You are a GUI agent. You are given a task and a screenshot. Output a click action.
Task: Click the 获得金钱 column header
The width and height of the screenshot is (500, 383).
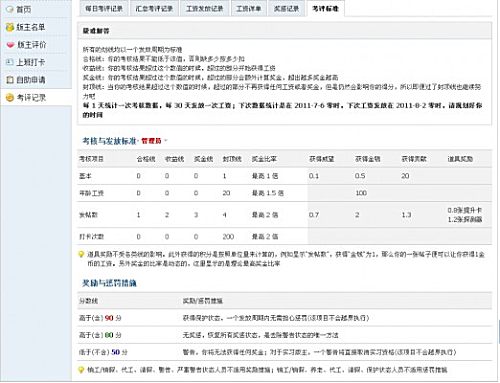tap(368, 159)
